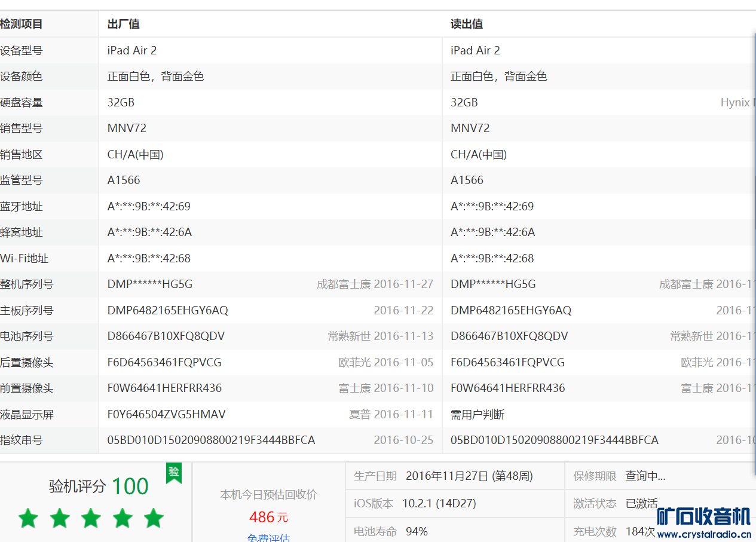This screenshot has width=756, height=542.
Task: Select the 主板序列号 row label
Action: click(27, 311)
